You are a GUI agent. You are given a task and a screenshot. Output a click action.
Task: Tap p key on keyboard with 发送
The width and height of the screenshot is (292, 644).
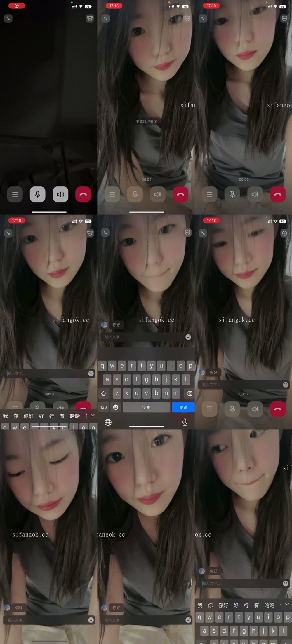191,365
